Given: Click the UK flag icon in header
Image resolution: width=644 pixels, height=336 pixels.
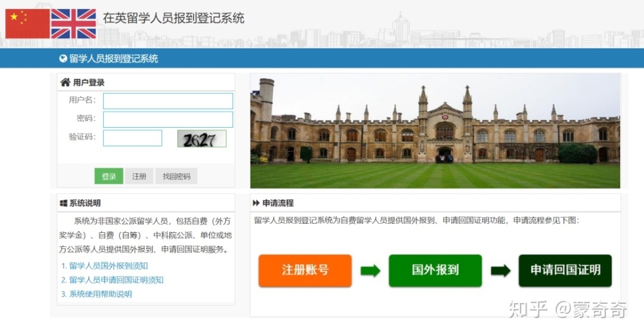Looking at the screenshot, I should click(x=73, y=23).
